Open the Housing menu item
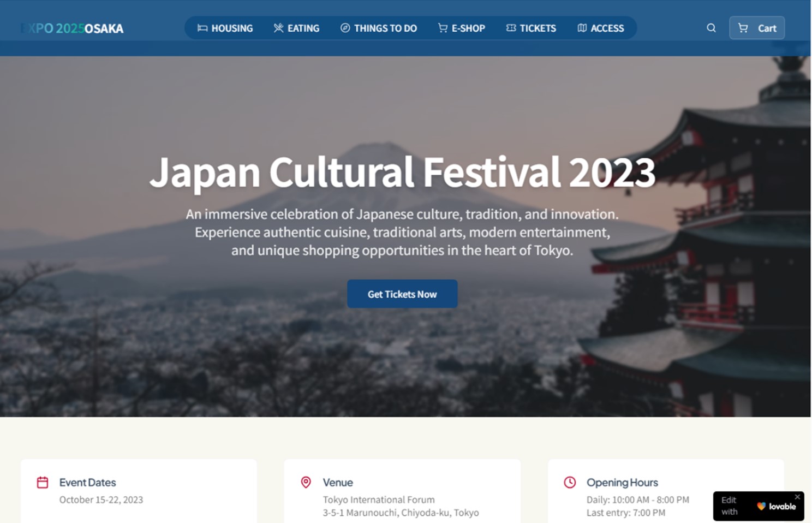812x523 pixels. tap(225, 28)
